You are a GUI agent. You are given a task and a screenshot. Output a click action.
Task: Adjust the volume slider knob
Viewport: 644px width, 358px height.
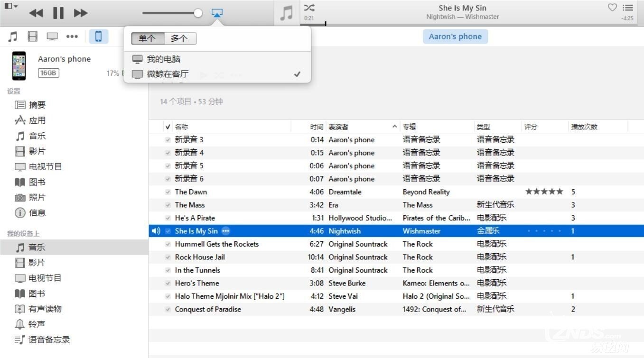[198, 13]
